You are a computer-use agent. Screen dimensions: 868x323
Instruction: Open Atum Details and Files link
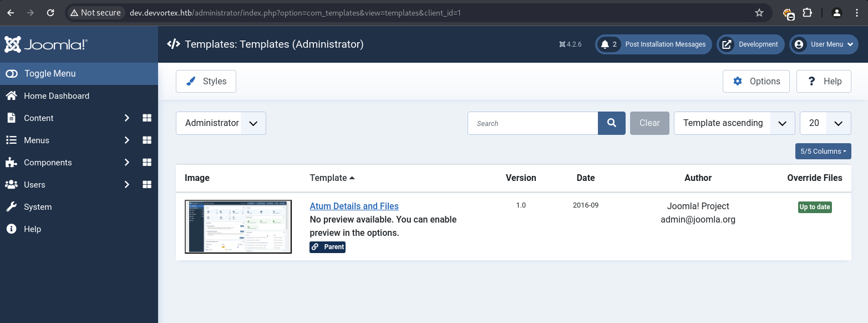[354, 206]
